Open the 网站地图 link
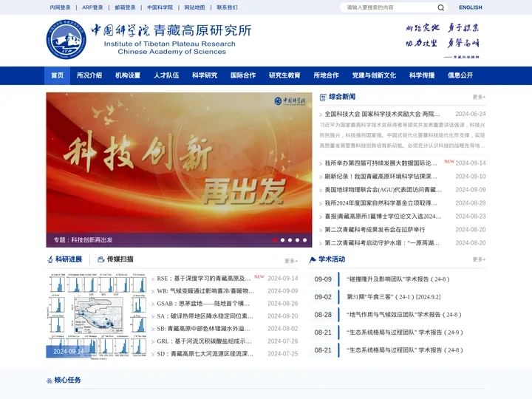Viewport: 532px width, 399px height. (x=194, y=7)
